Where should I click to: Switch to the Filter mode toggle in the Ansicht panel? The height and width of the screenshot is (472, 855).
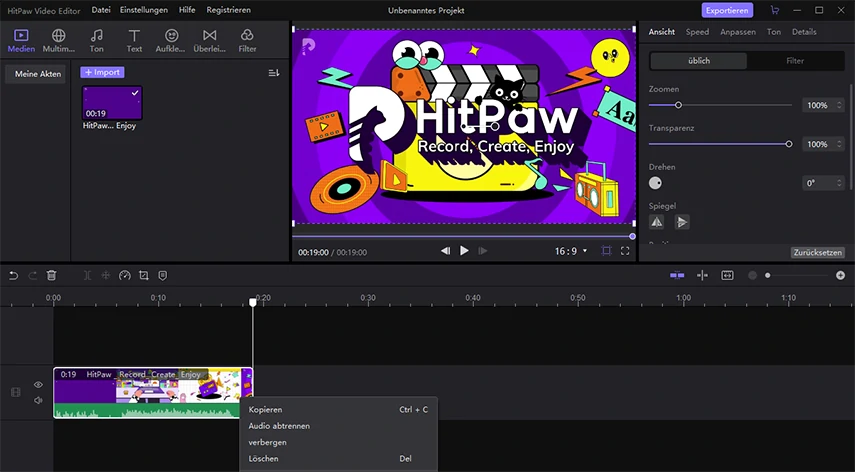click(x=795, y=61)
